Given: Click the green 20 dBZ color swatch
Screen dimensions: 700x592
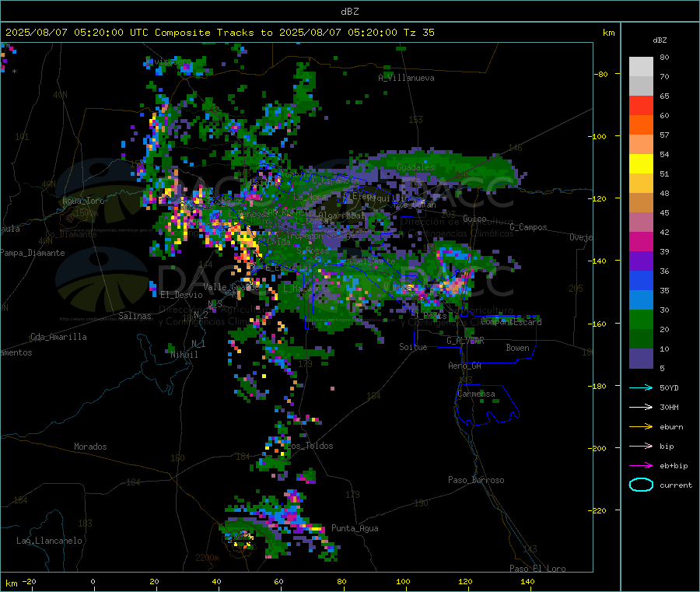Looking at the screenshot, I should pos(641,319).
